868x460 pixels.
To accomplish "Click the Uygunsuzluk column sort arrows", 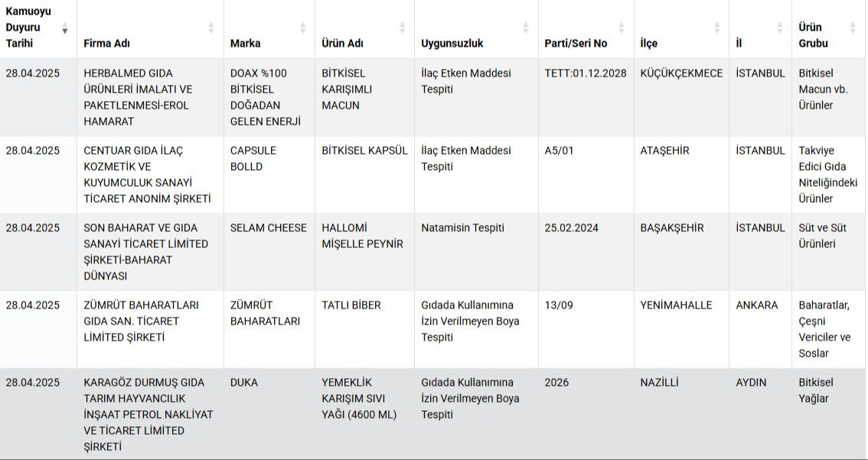I will point(526,26).
